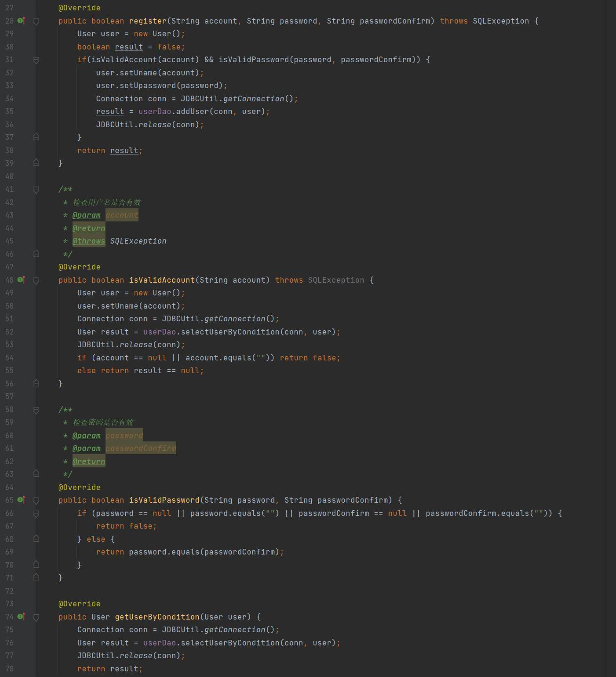Click the implements-method gutter icon on line 74
The height and width of the screenshot is (677, 616).
click(x=21, y=617)
